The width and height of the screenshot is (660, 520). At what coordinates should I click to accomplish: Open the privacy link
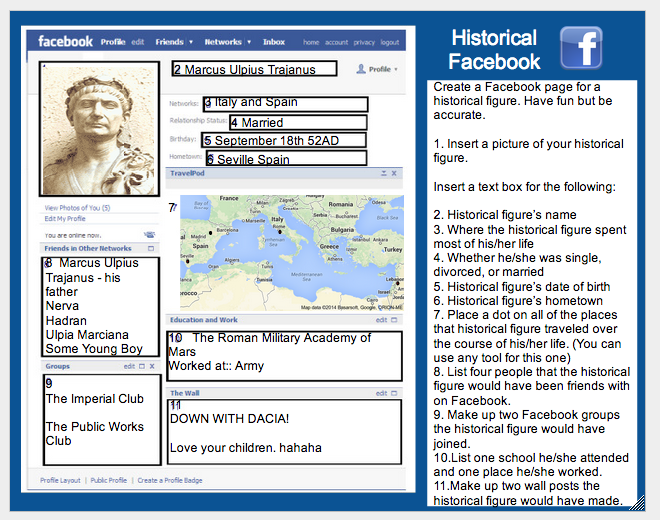click(364, 42)
